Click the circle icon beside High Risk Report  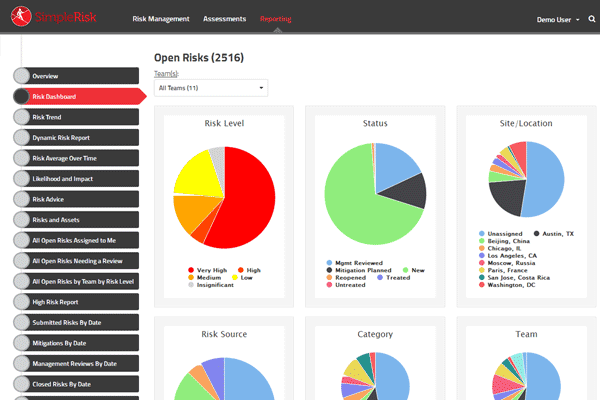(22, 301)
